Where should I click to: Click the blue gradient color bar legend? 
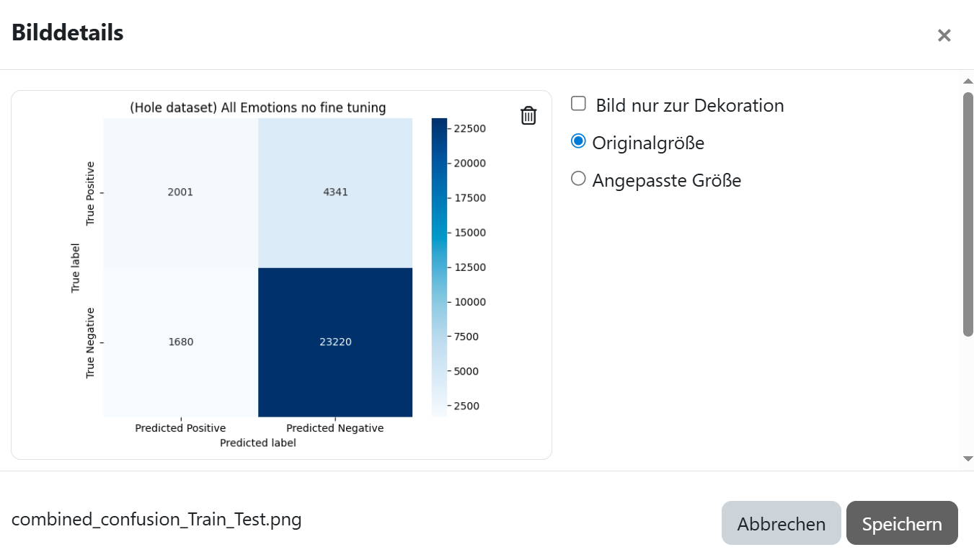click(x=439, y=267)
